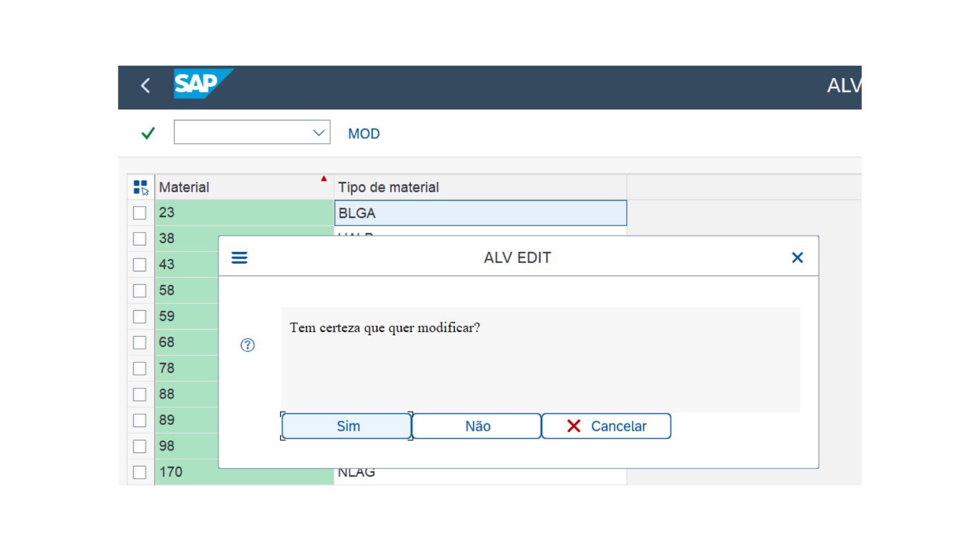Screen dimensions: 980x551
Task: Tick the checkbox for row 23
Action: [139, 213]
